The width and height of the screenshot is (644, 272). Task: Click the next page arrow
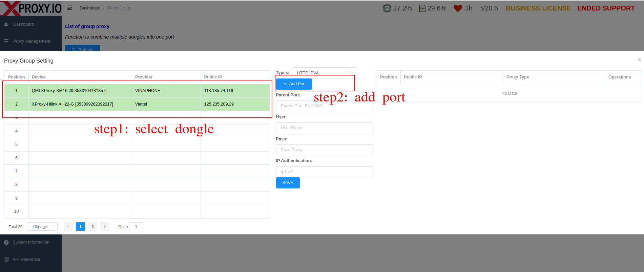point(105,227)
